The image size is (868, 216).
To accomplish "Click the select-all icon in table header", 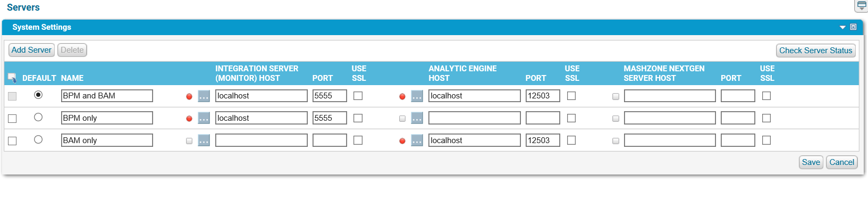I will pyautogui.click(x=12, y=78).
